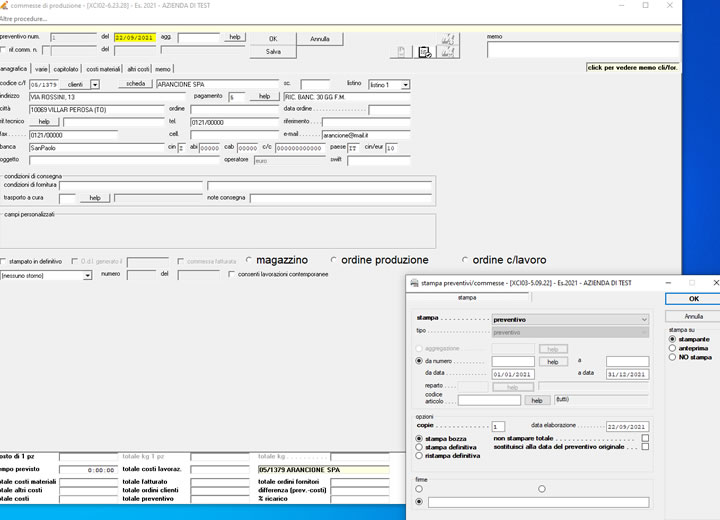Viewport: 720px width, 520px height.
Task: Toggle the rif.comm. n. checkbox
Action: point(3,50)
